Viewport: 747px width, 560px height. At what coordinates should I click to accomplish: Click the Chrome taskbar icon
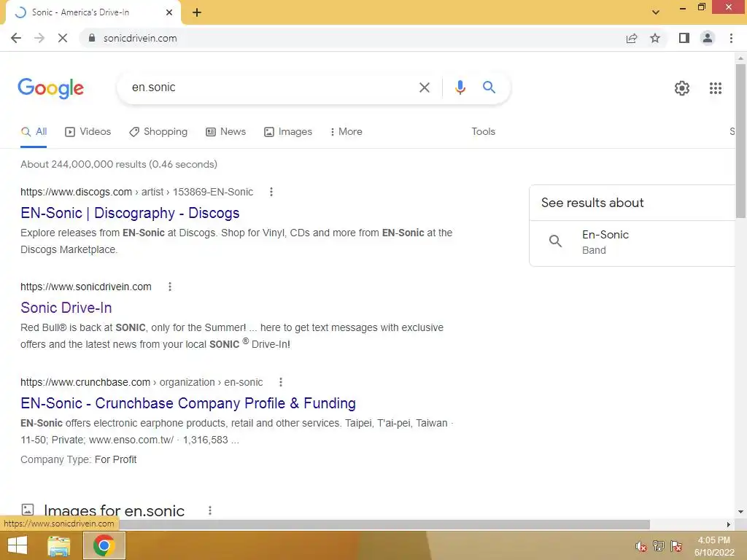104,545
